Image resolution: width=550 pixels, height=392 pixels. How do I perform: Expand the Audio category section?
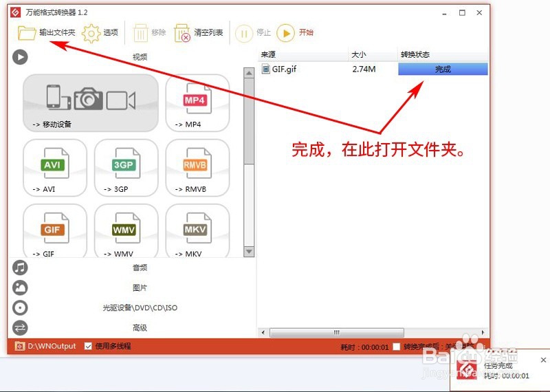pos(140,268)
